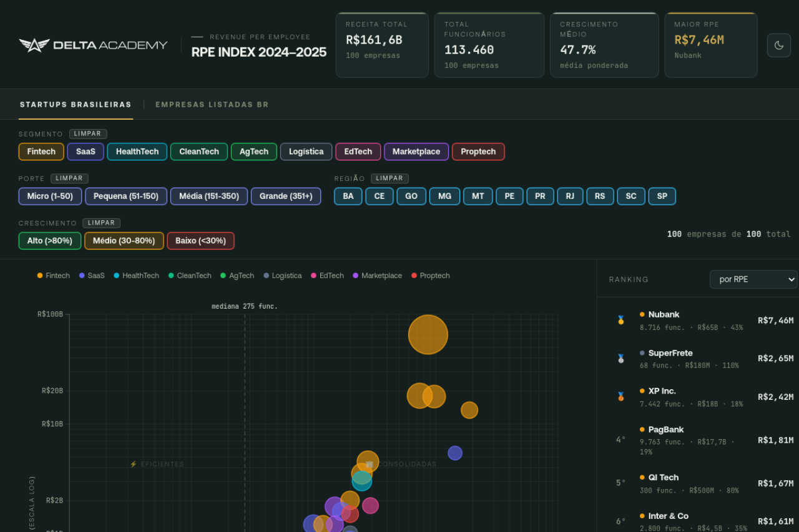The image size is (799, 532).
Task: Select Nubank in the ranking list
Action: coord(699,321)
